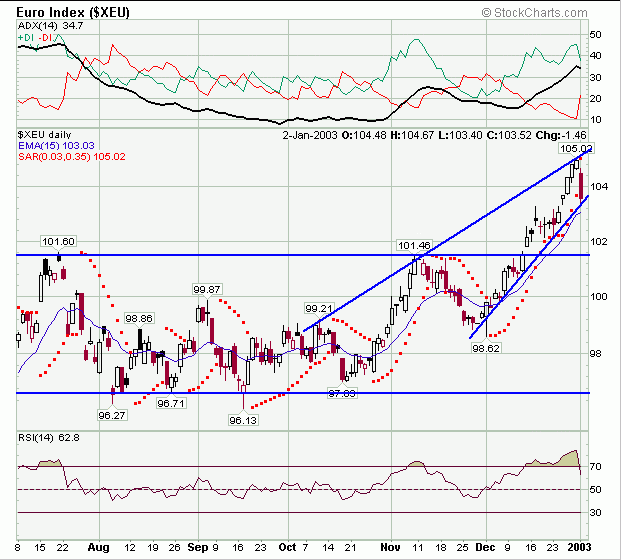Click the 102 price axis label

click(599, 241)
